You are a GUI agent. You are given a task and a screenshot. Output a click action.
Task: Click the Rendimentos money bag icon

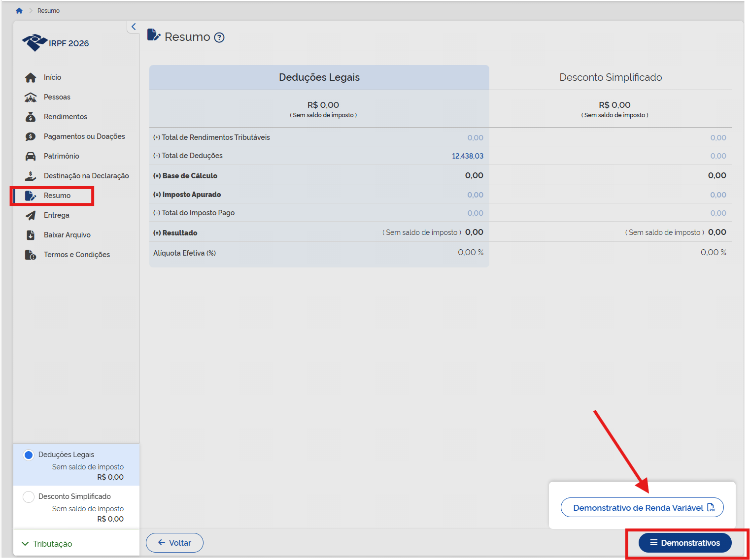(31, 117)
